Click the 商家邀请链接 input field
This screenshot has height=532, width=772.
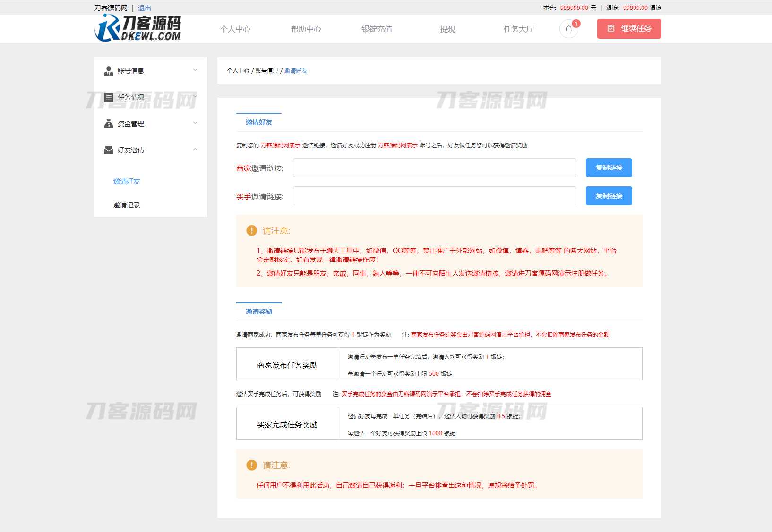click(x=434, y=168)
